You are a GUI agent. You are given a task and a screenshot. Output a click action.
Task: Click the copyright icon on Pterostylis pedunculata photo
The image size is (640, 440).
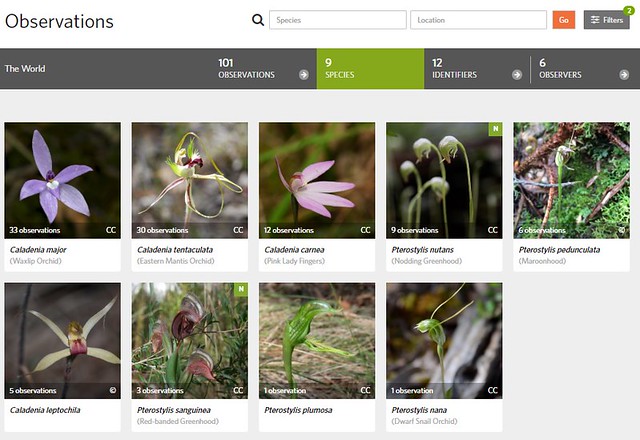tap(620, 230)
